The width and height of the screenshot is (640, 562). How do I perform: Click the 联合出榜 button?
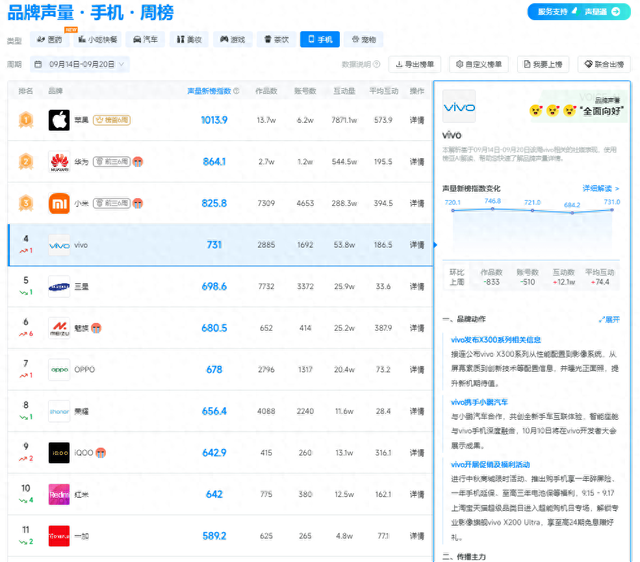coord(604,64)
